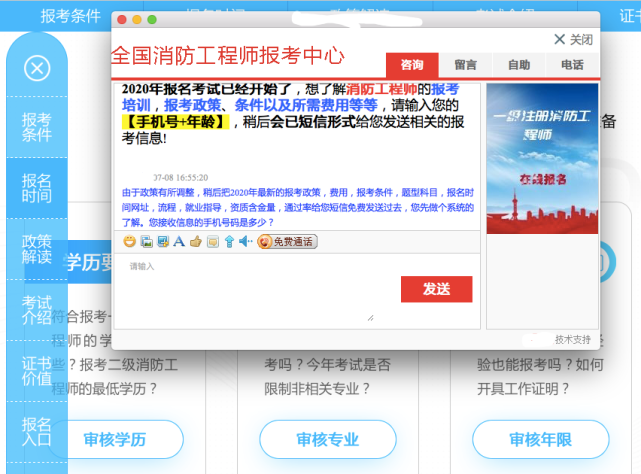Click the 免费通话 free call button
Viewport: 641px width, 474px height.
point(287,242)
